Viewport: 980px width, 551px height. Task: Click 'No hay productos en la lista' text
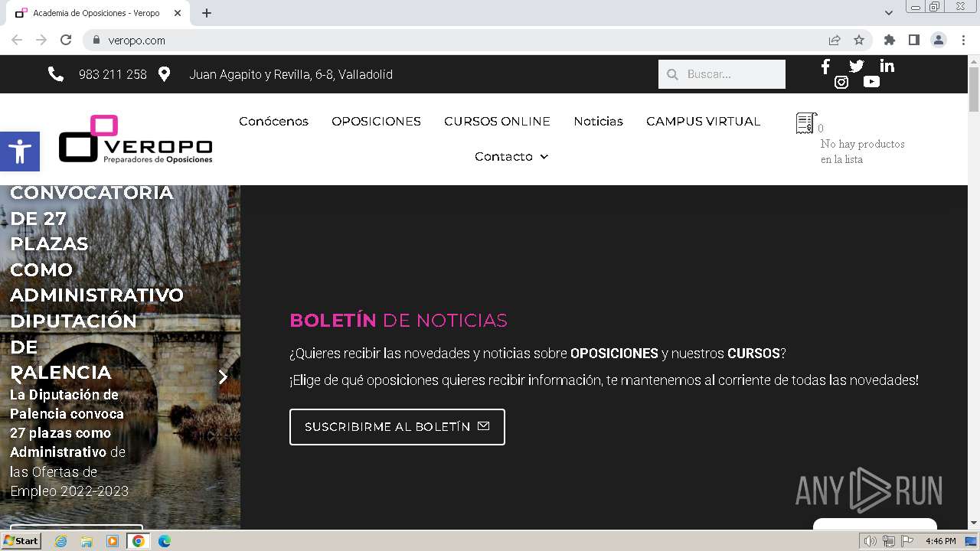pyautogui.click(x=863, y=152)
